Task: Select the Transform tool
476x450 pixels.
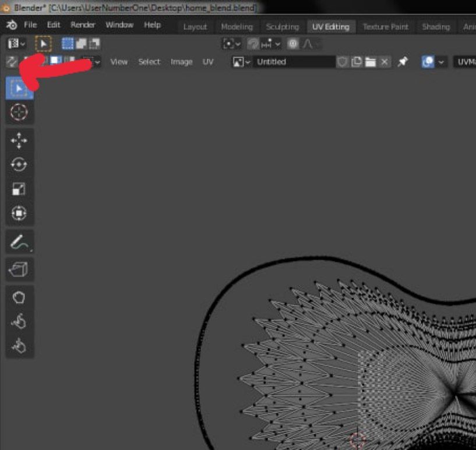Action: coord(19,213)
